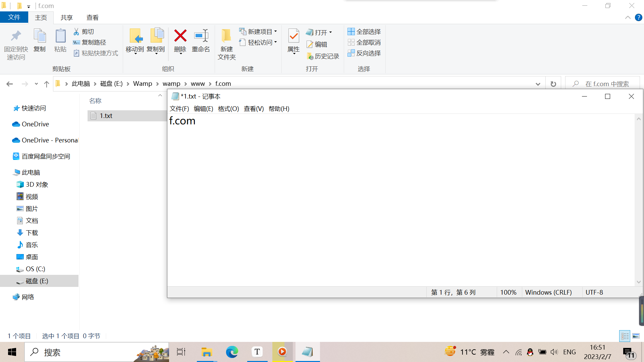Image resolution: width=644 pixels, height=362 pixels.
Task: Switch to the View ribbon tab
Action: coord(92,17)
